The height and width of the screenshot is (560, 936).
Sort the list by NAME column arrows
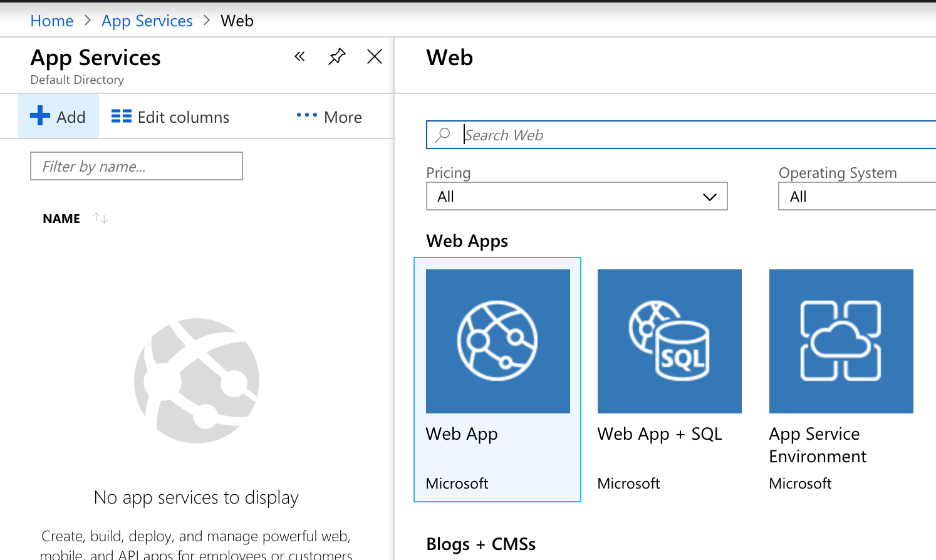(100, 218)
